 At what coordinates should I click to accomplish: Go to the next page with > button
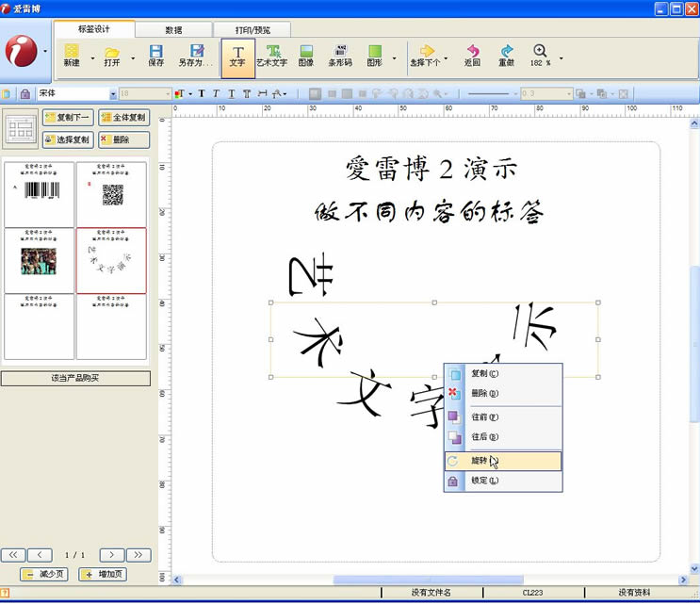[111, 555]
